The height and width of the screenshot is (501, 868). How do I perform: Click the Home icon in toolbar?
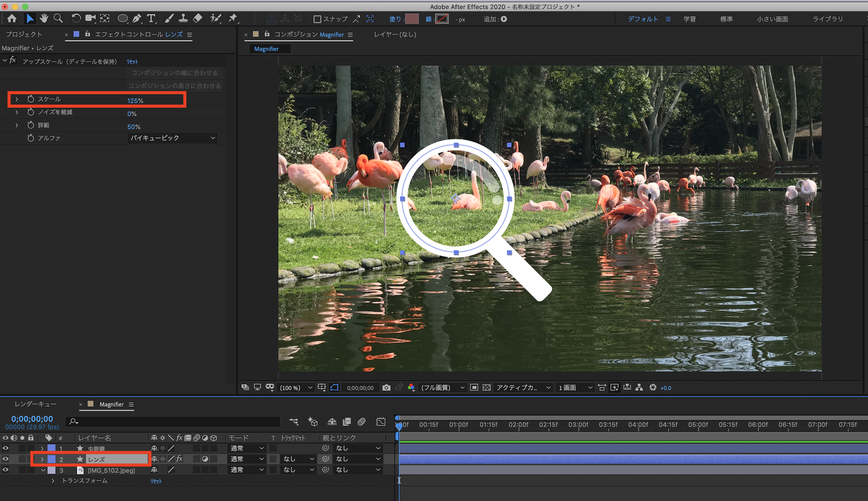(12, 18)
